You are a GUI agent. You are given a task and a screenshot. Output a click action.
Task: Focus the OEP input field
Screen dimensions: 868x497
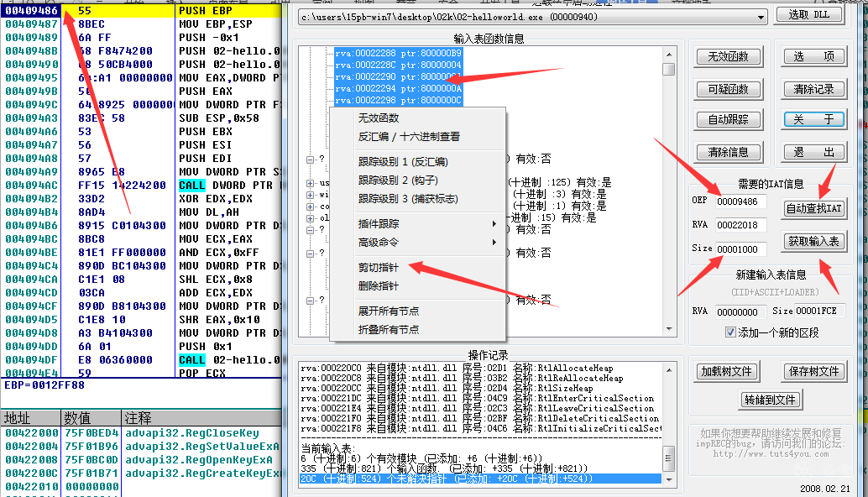[740, 201]
